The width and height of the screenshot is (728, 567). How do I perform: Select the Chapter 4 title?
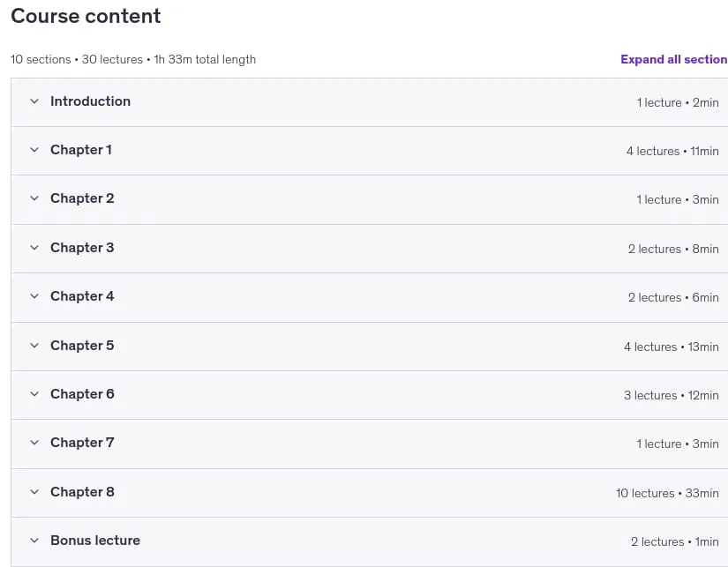(82, 296)
